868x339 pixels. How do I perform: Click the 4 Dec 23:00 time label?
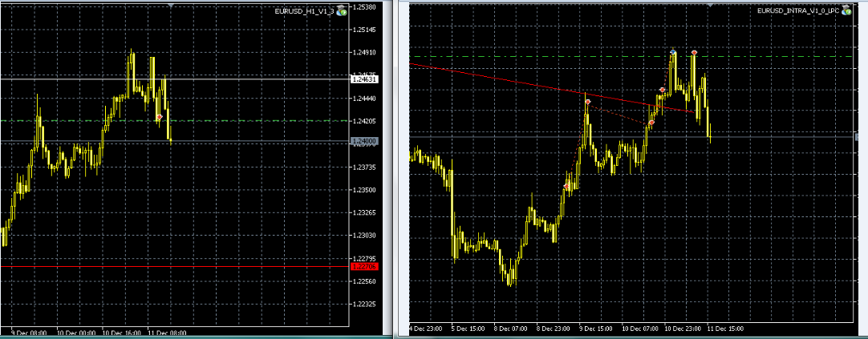click(x=426, y=329)
